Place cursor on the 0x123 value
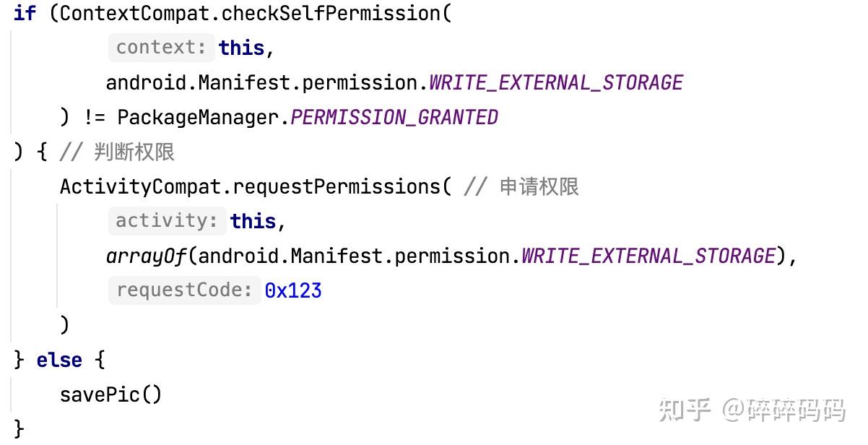The width and height of the screenshot is (868, 445). pos(293,290)
